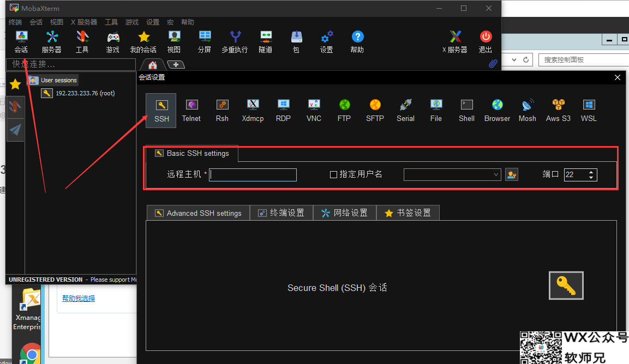The width and height of the screenshot is (629, 364).
Task: Decrease the 端口 port value
Action: 591,177
